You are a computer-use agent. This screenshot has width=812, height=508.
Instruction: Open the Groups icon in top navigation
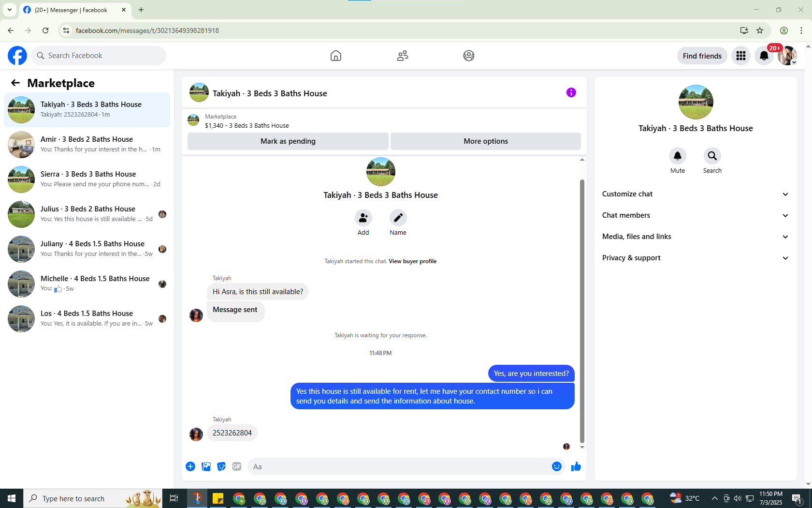(469, 56)
